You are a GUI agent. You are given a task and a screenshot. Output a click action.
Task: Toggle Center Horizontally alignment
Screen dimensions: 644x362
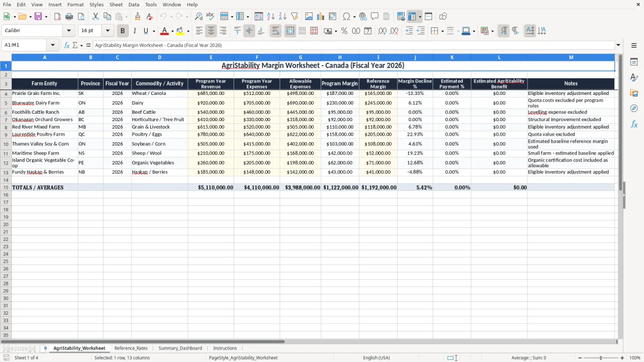pos(211,31)
